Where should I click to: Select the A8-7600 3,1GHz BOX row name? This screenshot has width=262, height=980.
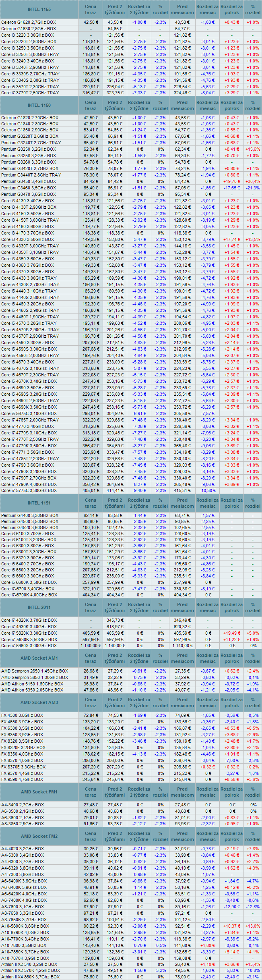tap(23, 907)
